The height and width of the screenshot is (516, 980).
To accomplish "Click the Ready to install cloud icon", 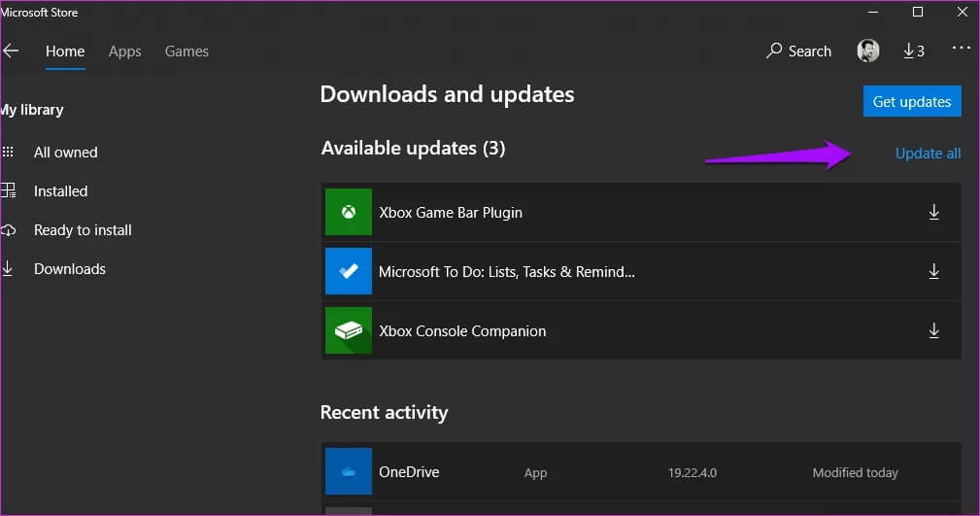I will 8,230.
